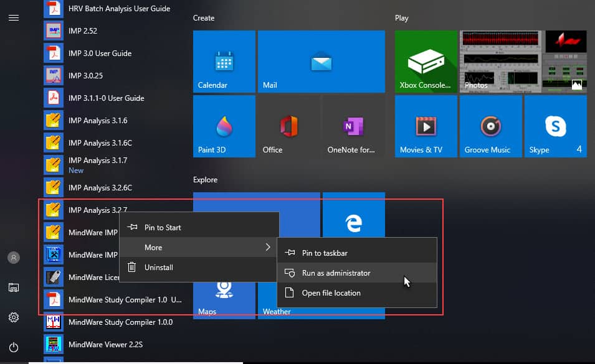Viewport: 595px width, 364px height.
Task: Click the MindWare Study Compiler 1.0.0 label
Action: pyautogui.click(x=120, y=322)
